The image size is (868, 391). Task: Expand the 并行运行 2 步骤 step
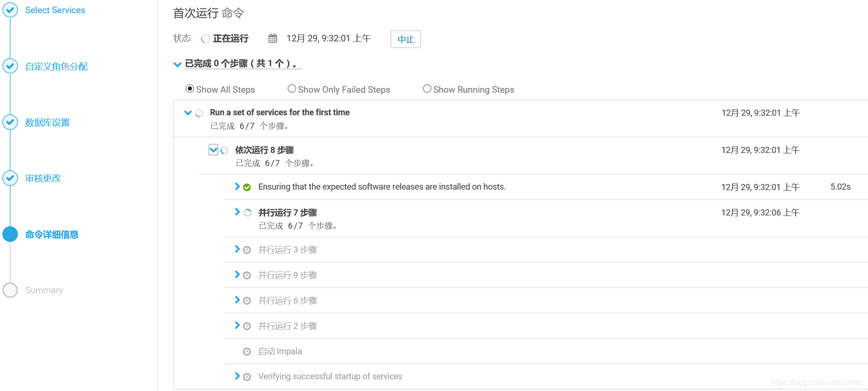237,325
